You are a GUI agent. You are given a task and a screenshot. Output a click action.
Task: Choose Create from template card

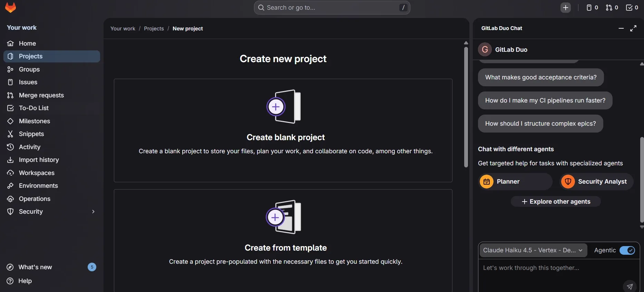(283, 241)
